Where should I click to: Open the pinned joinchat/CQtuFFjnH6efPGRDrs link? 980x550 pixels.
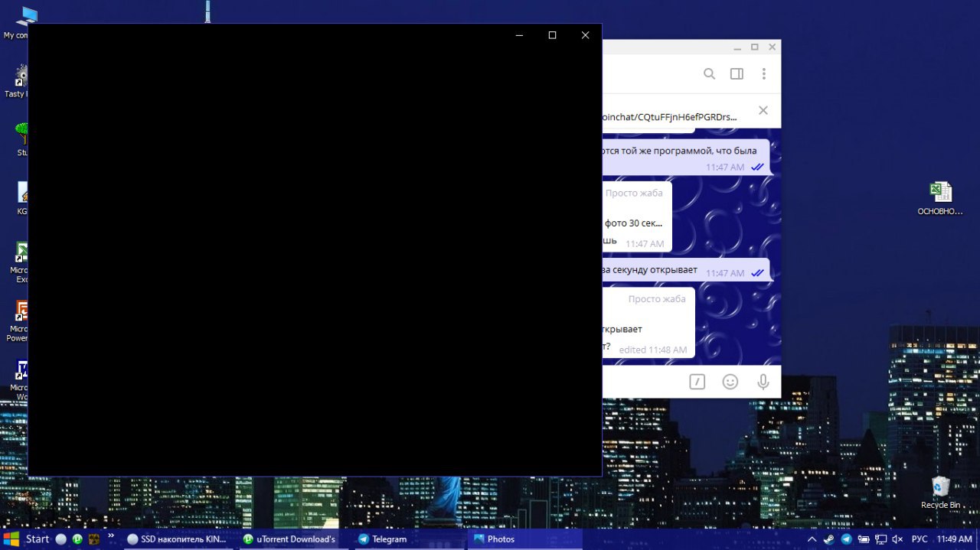[669, 117]
